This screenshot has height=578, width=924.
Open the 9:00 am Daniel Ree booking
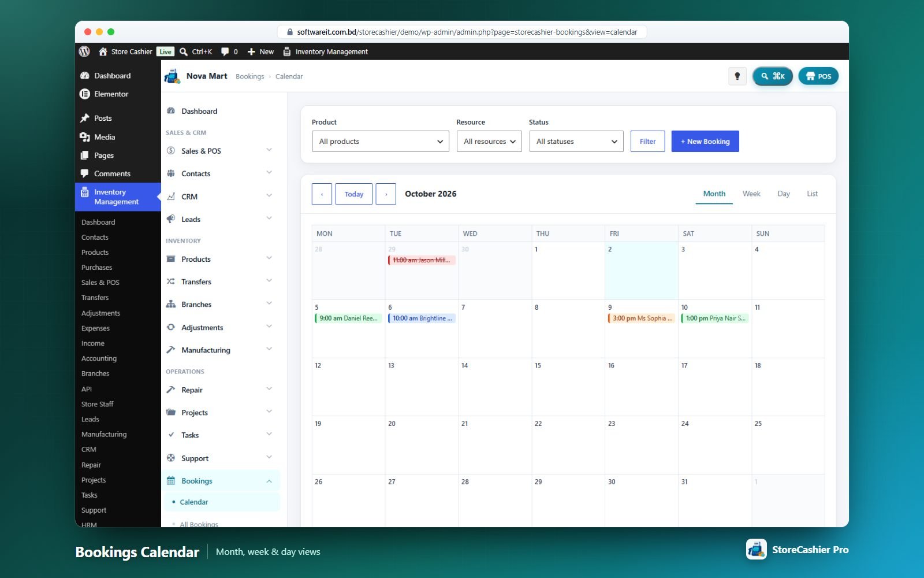(x=348, y=318)
